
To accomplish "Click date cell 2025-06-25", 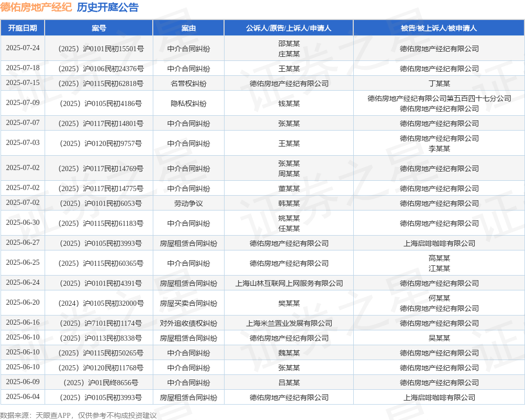I will click(x=23, y=263).
